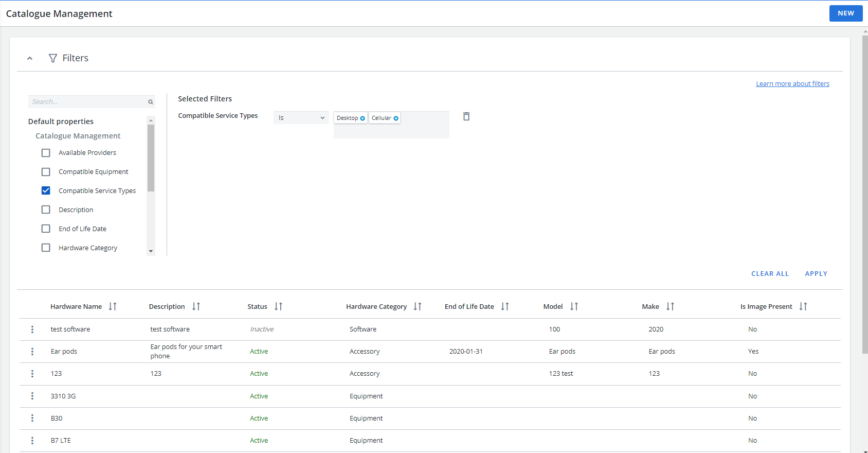Viewport: 868px width, 453px height.
Task: Click the property list scrollbar thumb
Action: coord(151,158)
